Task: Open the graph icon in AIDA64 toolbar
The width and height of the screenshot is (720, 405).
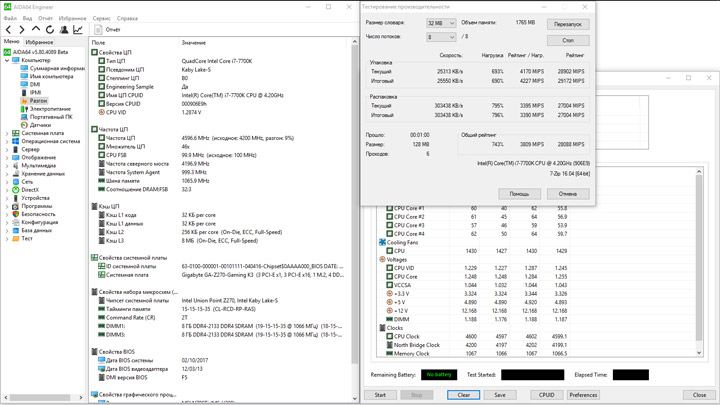Action: [78, 29]
